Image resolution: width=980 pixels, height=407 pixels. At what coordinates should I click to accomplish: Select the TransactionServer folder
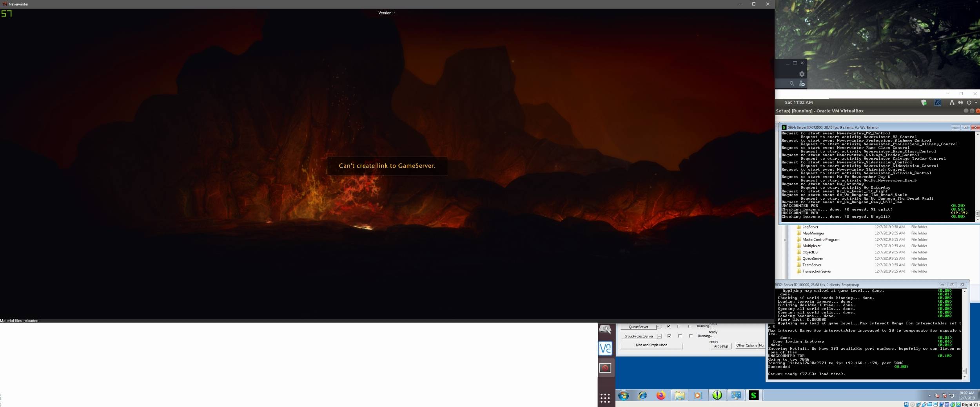coord(816,271)
